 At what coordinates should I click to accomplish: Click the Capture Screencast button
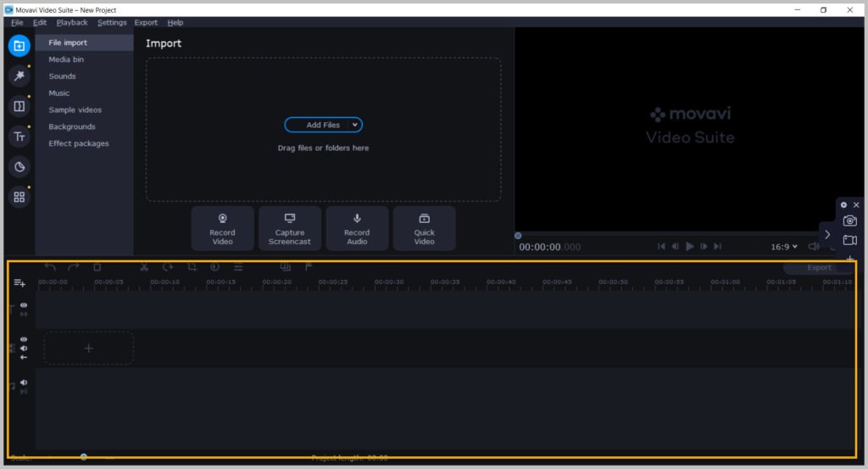pyautogui.click(x=290, y=229)
